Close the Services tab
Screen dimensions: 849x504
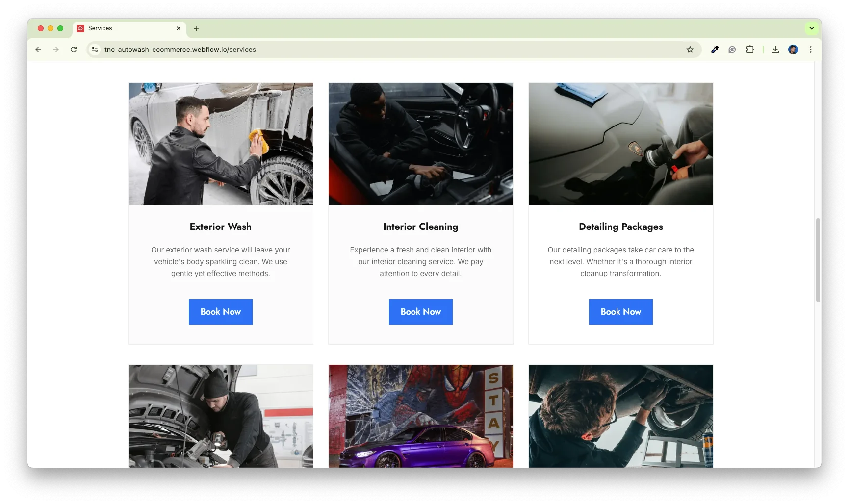179,28
